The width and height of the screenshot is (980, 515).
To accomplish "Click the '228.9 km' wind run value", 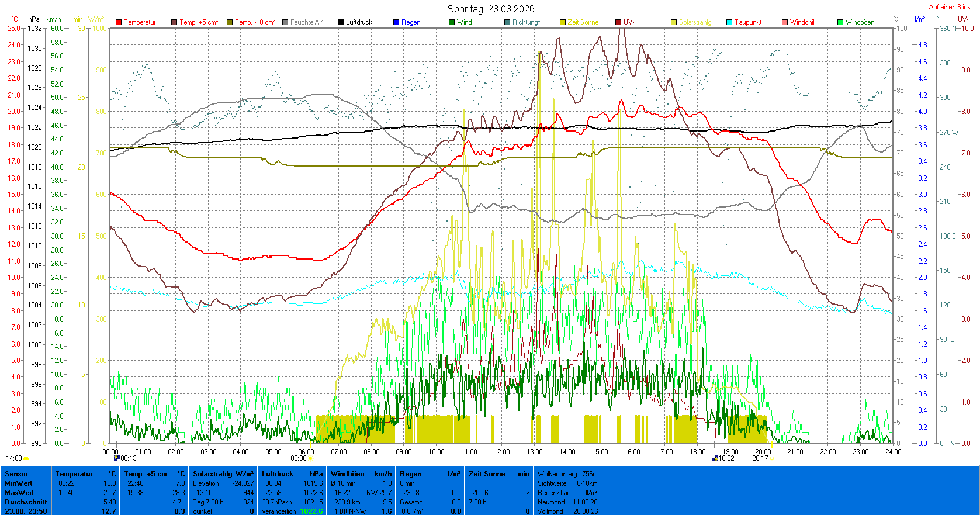I will 347,502.
